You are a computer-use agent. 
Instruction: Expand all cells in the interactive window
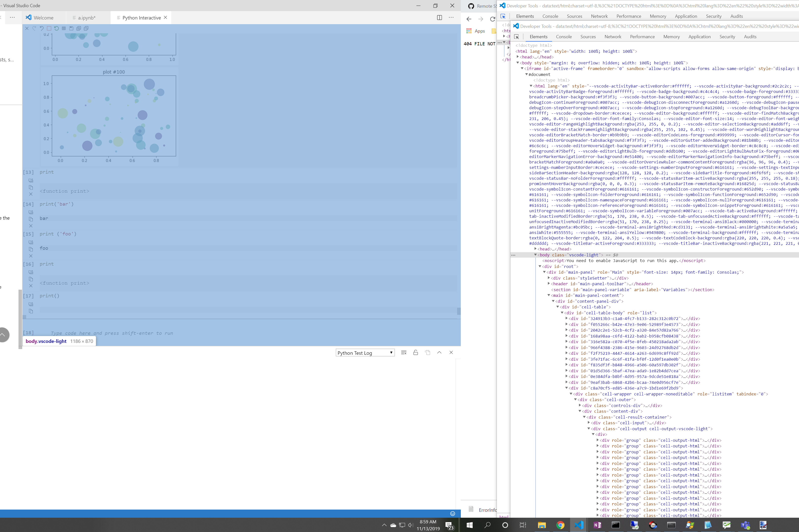(79, 29)
